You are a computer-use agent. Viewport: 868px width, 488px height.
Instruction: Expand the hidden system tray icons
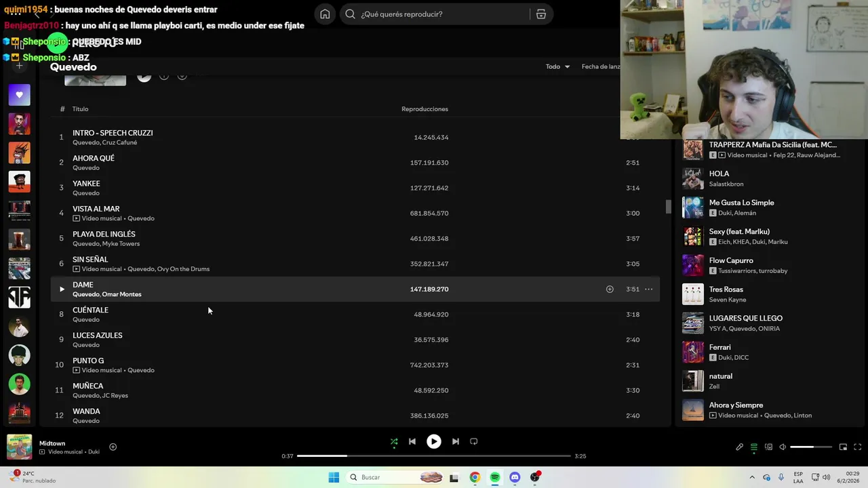click(x=751, y=478)
